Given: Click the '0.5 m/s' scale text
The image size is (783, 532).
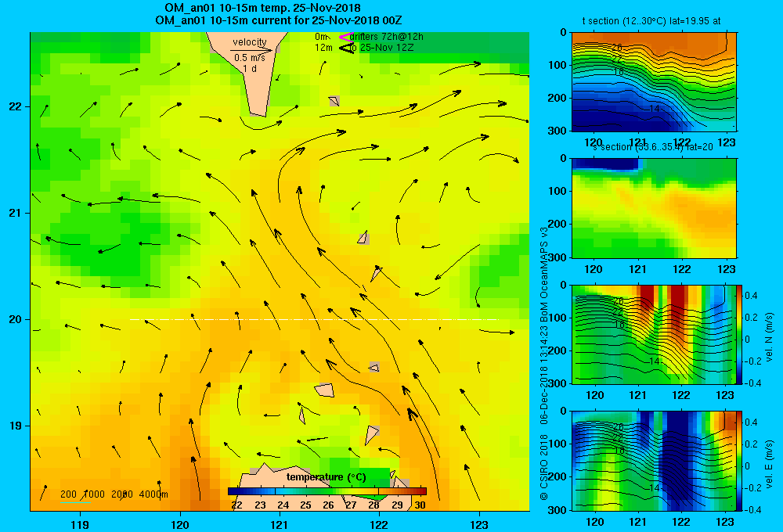Looking at the screenshot, I should coord(250,58).
